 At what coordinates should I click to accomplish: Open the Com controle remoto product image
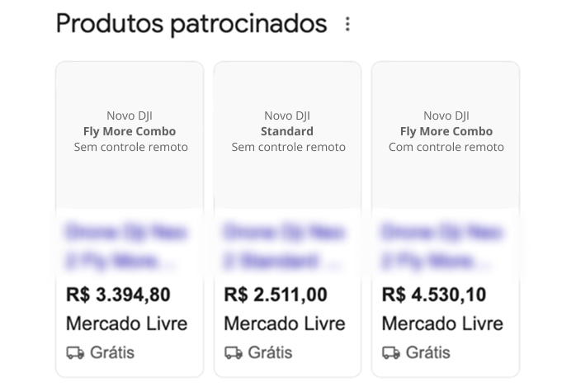[x=446, y=132]
